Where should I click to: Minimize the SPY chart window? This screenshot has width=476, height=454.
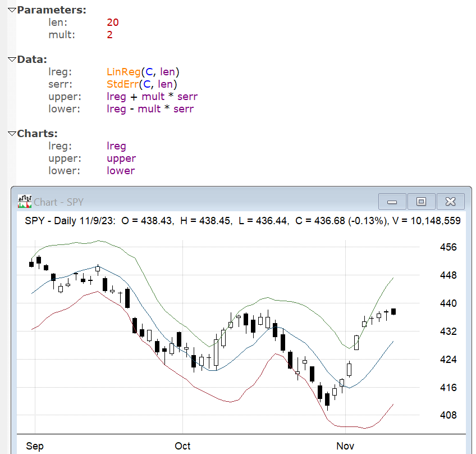(x=392, y=202)
